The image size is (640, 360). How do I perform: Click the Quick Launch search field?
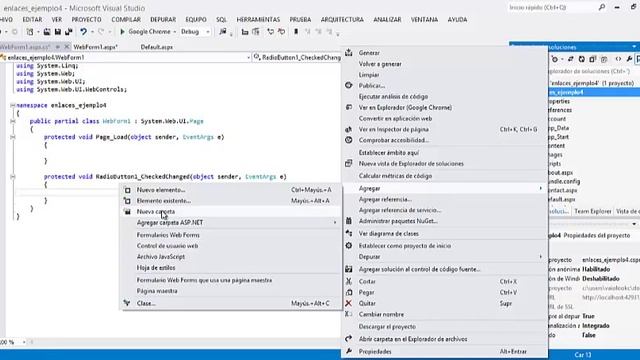pos(551,7)
